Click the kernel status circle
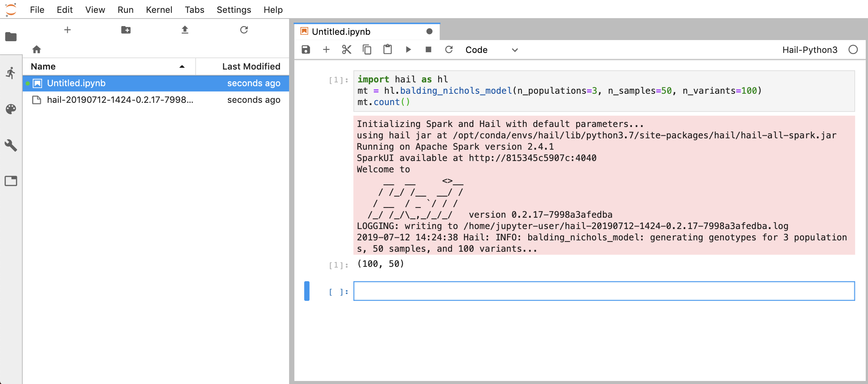The width and height of the screenshot is (868, 384). click(x=853, y=50)
